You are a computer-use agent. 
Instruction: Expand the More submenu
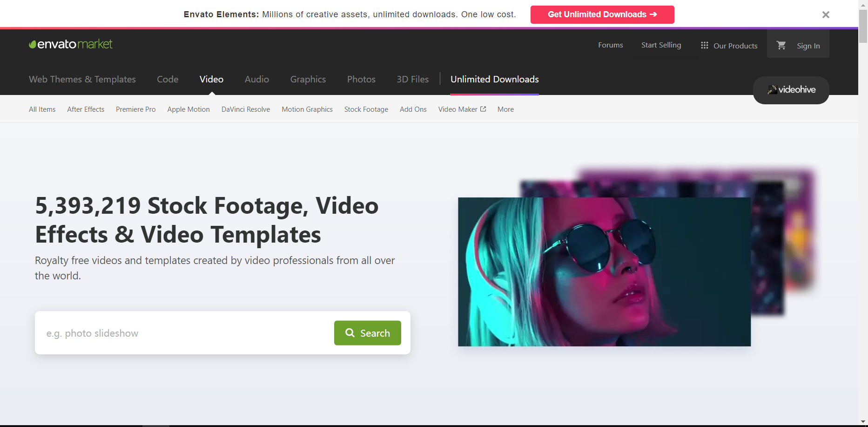point(505,109)
